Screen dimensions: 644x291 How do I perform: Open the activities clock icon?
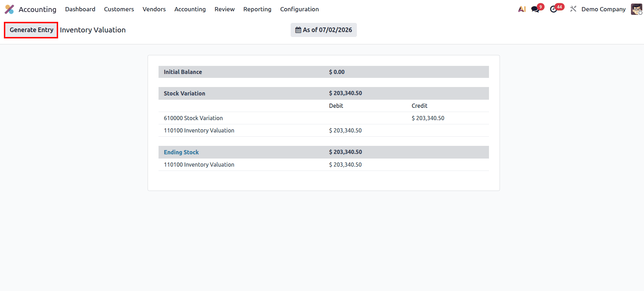tap(553, 9)
